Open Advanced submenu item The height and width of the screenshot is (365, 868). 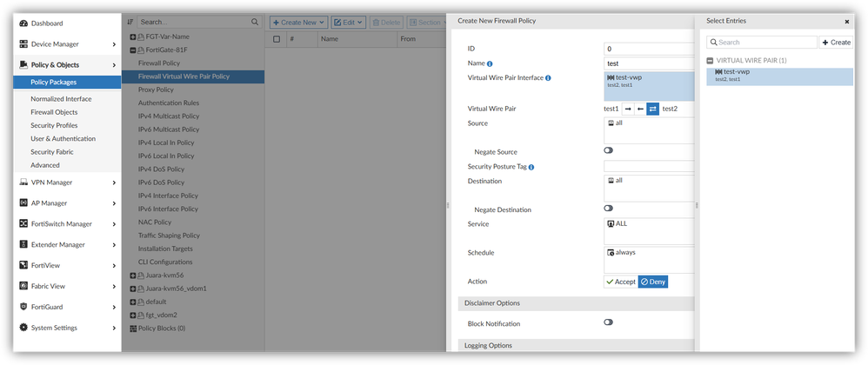tap(45, 165)
